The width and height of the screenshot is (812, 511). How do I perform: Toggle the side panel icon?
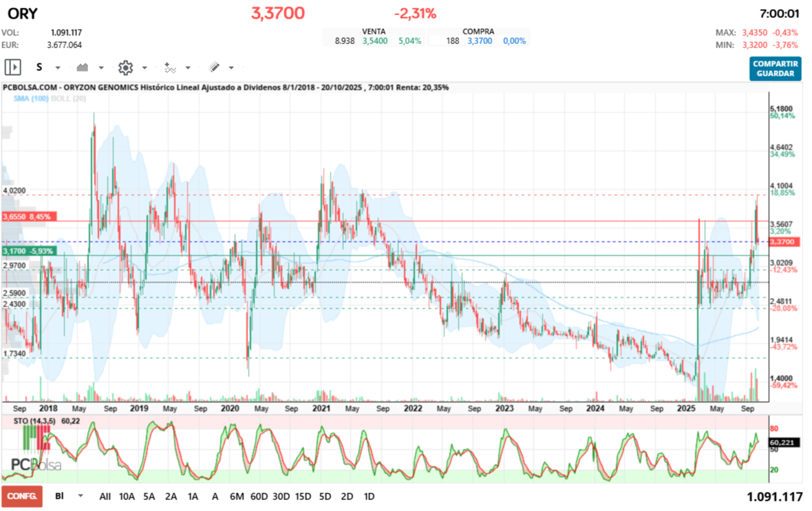12,67
